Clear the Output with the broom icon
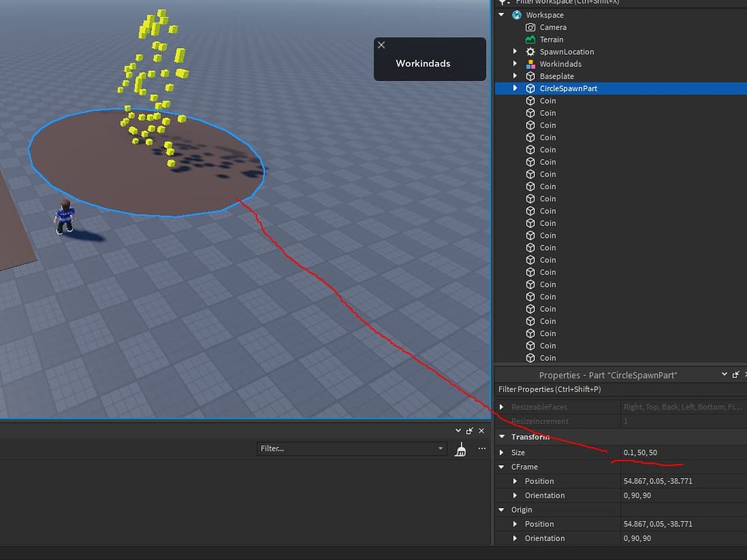The height and width of the screenshot is (560, 747). (x=461, y=449)
